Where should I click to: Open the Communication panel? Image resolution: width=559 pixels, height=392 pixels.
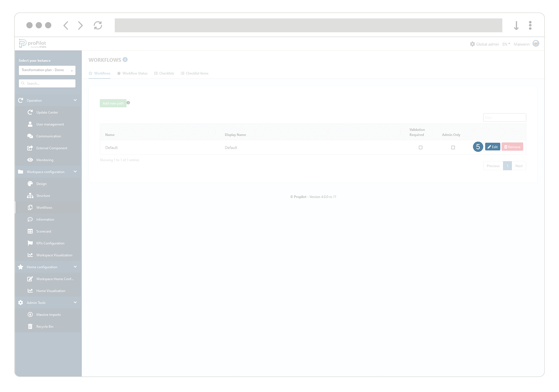(30, 136)
